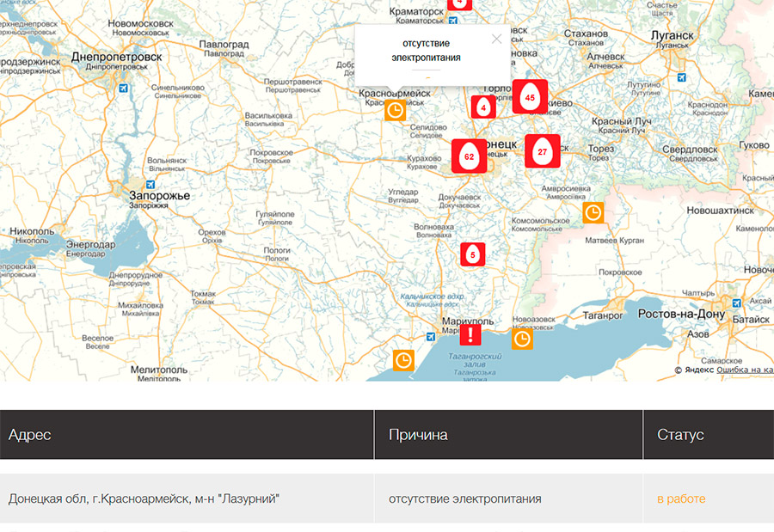The width and height of the screenshot is (774, 532).
Task: Click the в работе status link
Action: (681, 498)
